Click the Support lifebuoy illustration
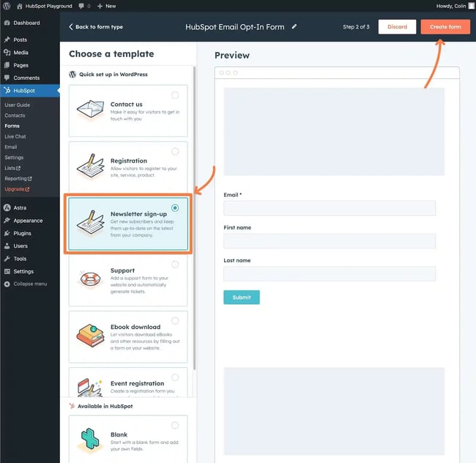This screenshot has height=463, width=476. pos(90,279)
